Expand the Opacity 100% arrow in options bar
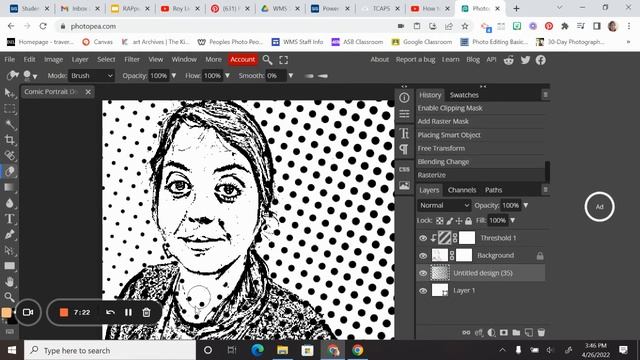The width and height of the screenshot is (640, 360). [x=173, y=76]
